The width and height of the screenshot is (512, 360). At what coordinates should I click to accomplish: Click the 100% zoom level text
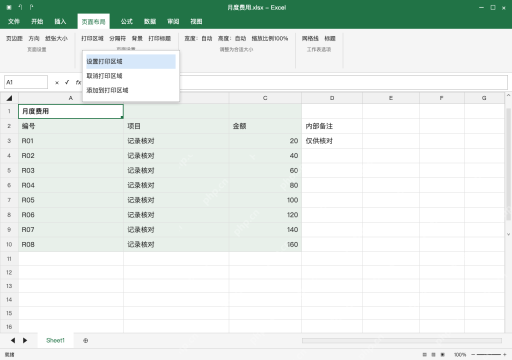(x=460, y=355)
